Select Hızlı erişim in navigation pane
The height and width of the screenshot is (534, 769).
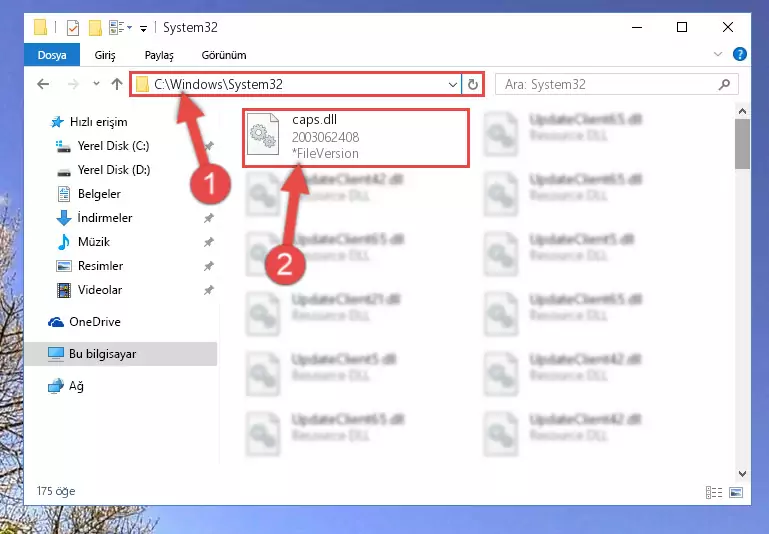(99, 122)
